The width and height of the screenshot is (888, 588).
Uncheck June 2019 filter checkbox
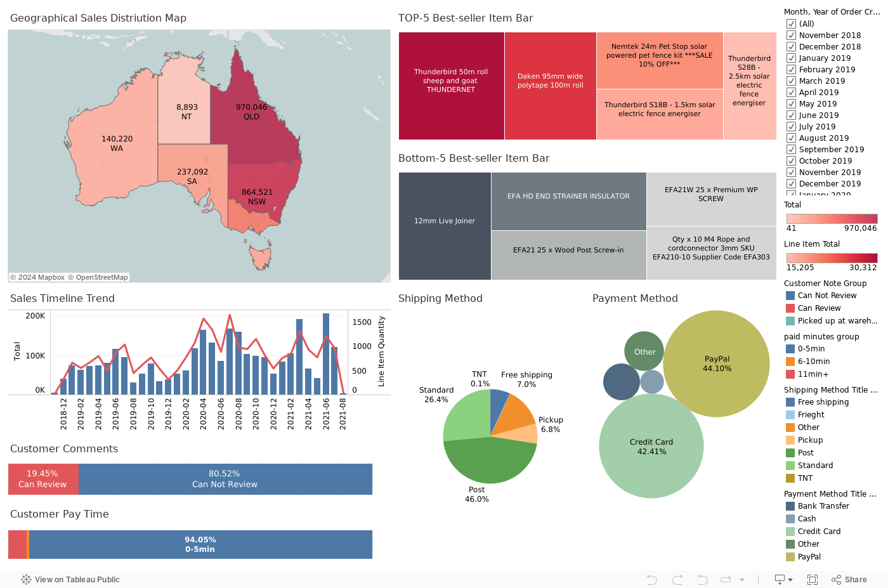(791, 115)
